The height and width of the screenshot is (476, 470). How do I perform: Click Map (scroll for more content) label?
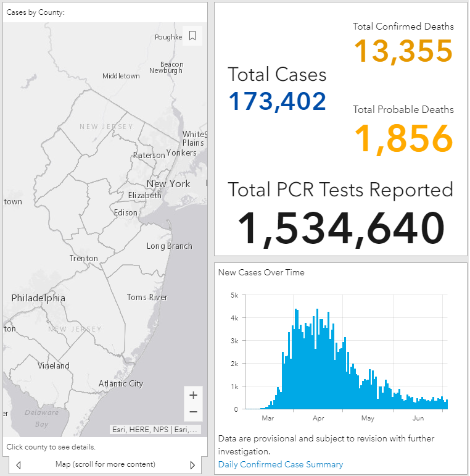(105, 464)
